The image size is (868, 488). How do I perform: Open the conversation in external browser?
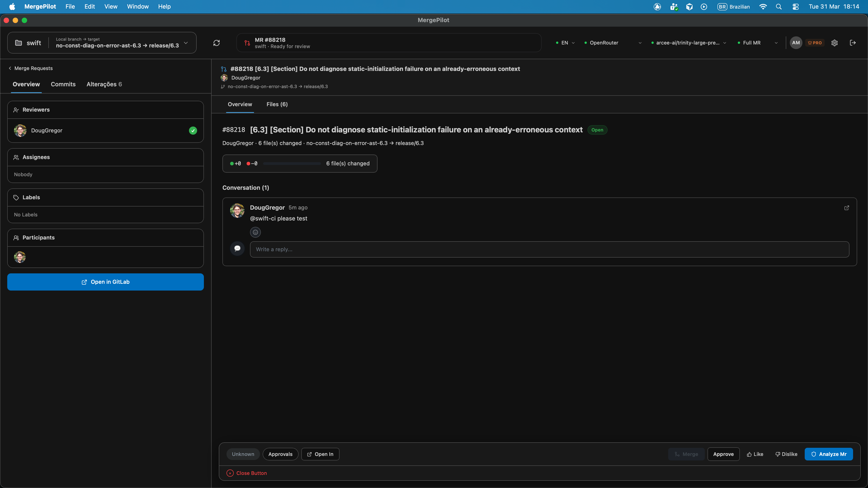point(847,208)
